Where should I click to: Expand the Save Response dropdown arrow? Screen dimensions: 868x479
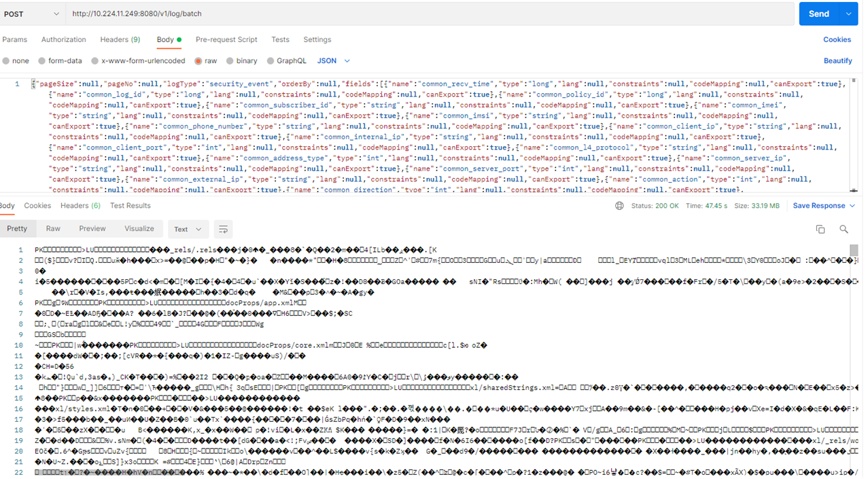point(852,206)
